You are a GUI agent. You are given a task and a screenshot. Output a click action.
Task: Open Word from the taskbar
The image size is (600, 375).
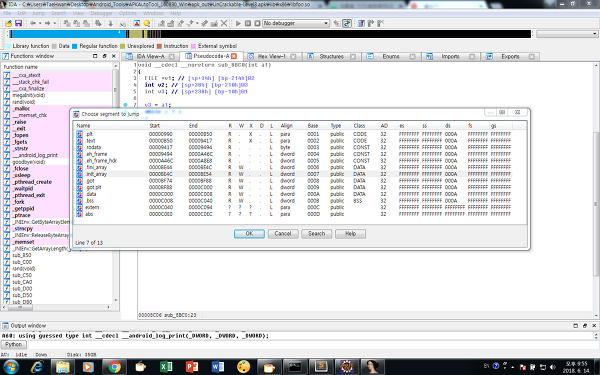217,367
